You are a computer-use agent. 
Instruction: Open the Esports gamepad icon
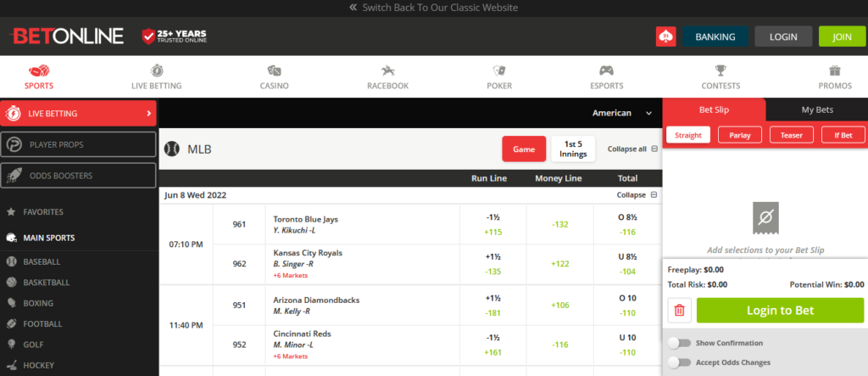[x=607, y=71]
